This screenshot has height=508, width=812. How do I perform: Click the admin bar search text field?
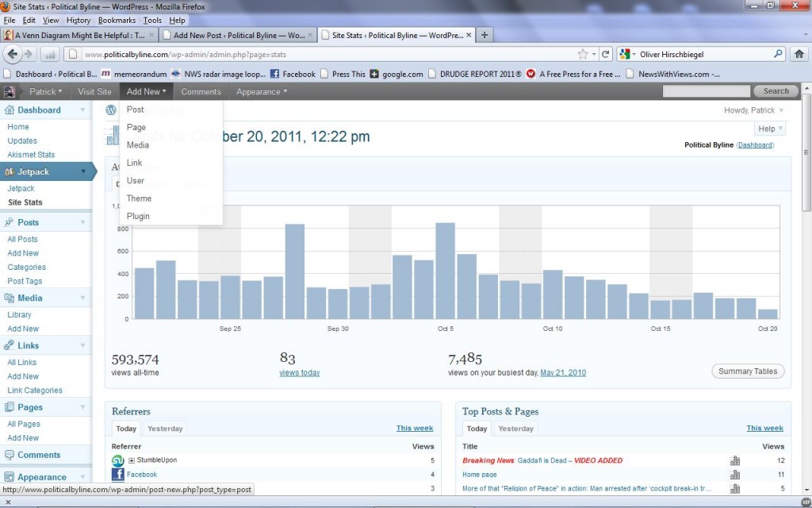707,91
